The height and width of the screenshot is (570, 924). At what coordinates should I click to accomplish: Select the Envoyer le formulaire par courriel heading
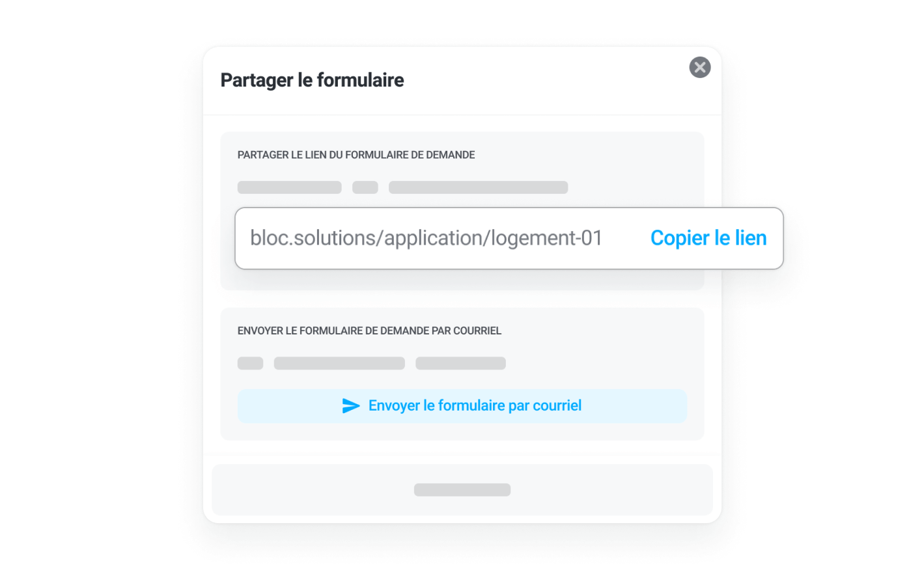pyautogui.click(x=369, y=331)
